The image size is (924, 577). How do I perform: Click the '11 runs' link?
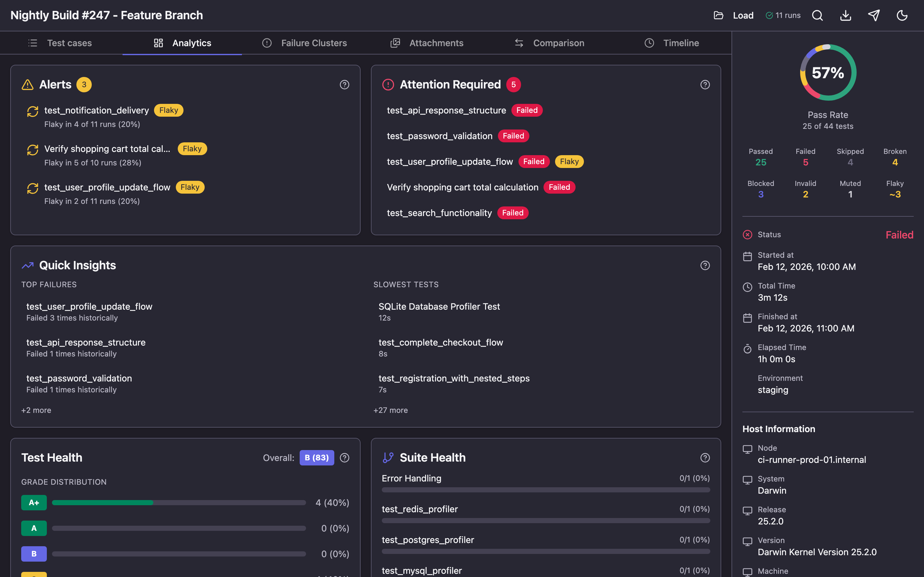(783, 15)
